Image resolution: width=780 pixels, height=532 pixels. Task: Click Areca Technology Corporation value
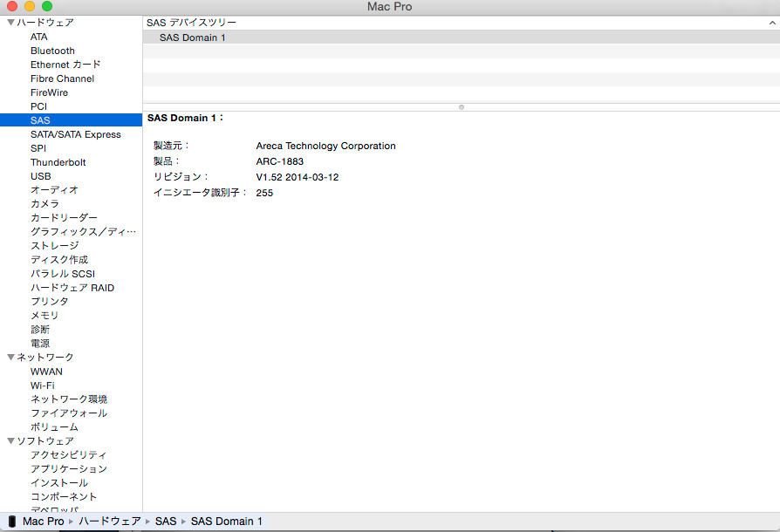[325, 146]
